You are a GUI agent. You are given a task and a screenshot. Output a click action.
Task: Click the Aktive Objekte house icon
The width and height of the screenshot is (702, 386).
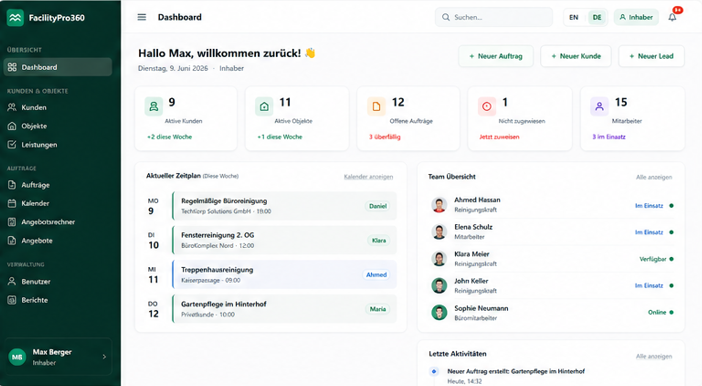coord(264,107)
